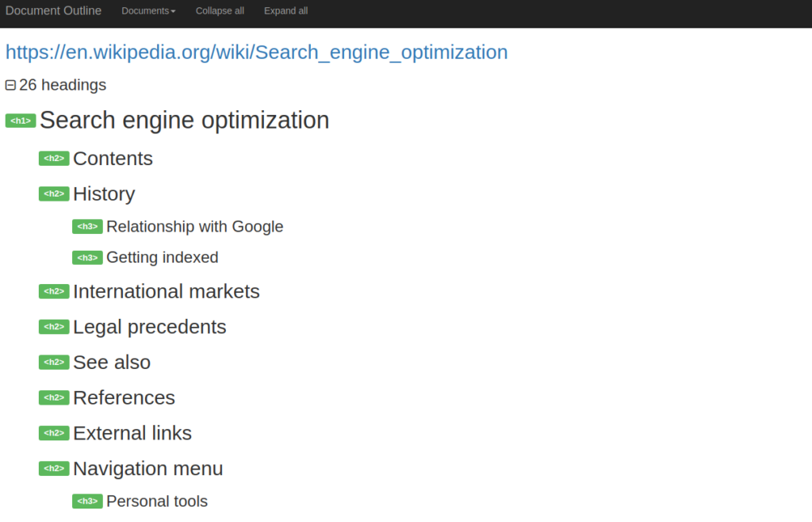Screen dimensions: 812x522
Task: Select the Search engine optimization main heading text
Action: pos(184,121)
